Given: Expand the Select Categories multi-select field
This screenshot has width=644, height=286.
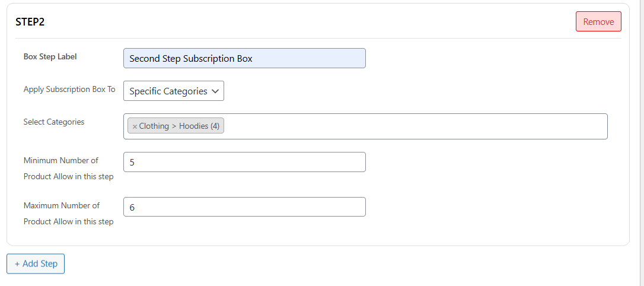Looking at the screenshot, I should pyautogui.click(x=415, y=126).
